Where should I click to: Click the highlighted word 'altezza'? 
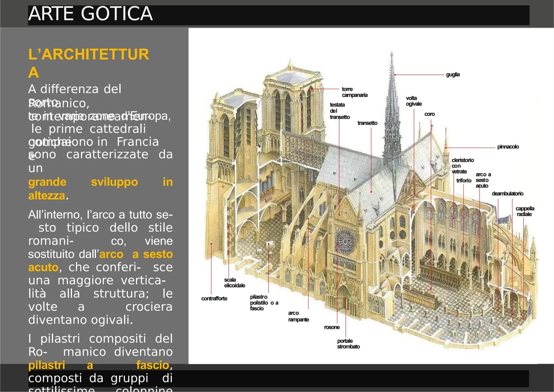coord(46,196)
